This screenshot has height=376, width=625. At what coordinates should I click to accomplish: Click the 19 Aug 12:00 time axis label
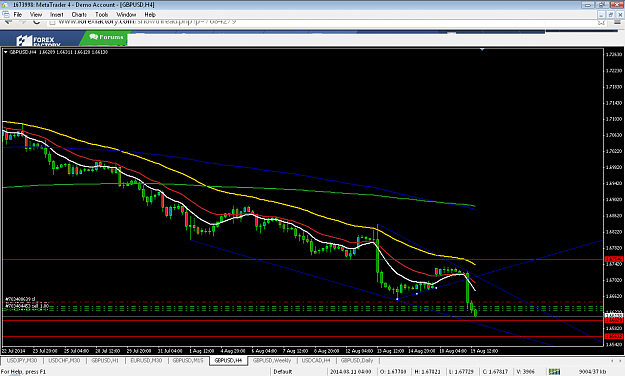[x=484, y=351]
